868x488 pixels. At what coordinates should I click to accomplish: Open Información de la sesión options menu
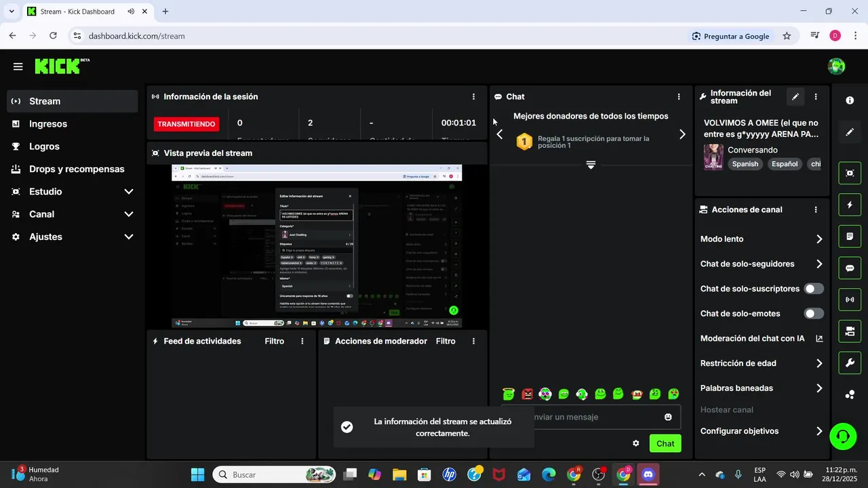[x=473, y=97]
